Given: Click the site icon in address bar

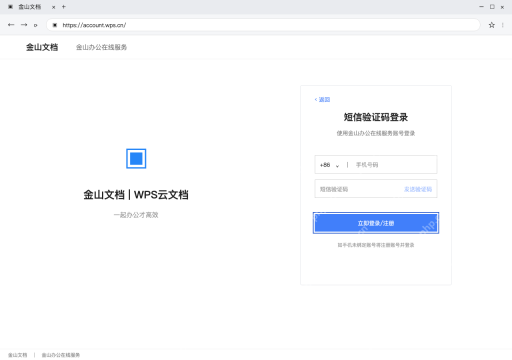Looking at the screenshot, I should click(x=55, y=25).
